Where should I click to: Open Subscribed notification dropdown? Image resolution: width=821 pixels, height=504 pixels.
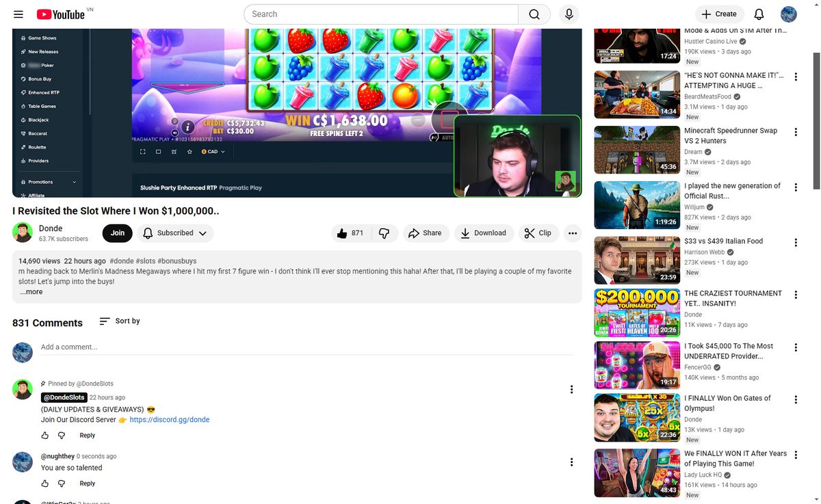click(x=175, y=233)
